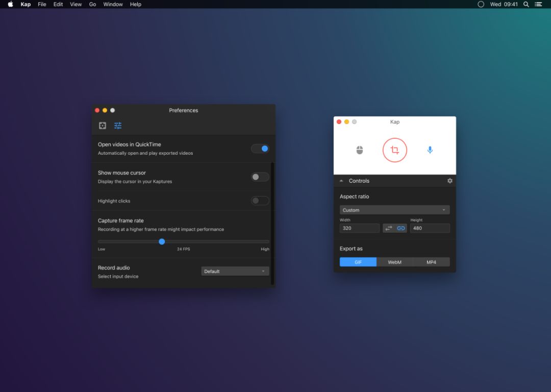Open the Aspect ratio Custom dropdown
This screenshot has width=551, height=392.
394,210
